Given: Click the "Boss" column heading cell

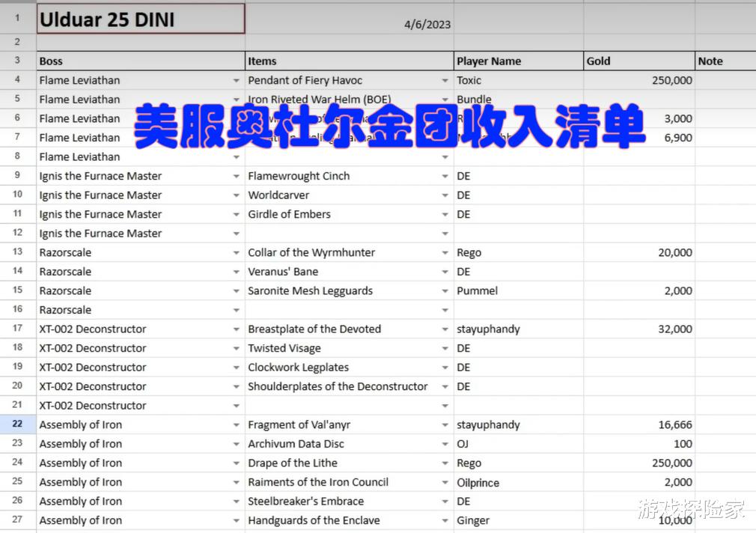Looking at the screenshot, I should 141,61.
